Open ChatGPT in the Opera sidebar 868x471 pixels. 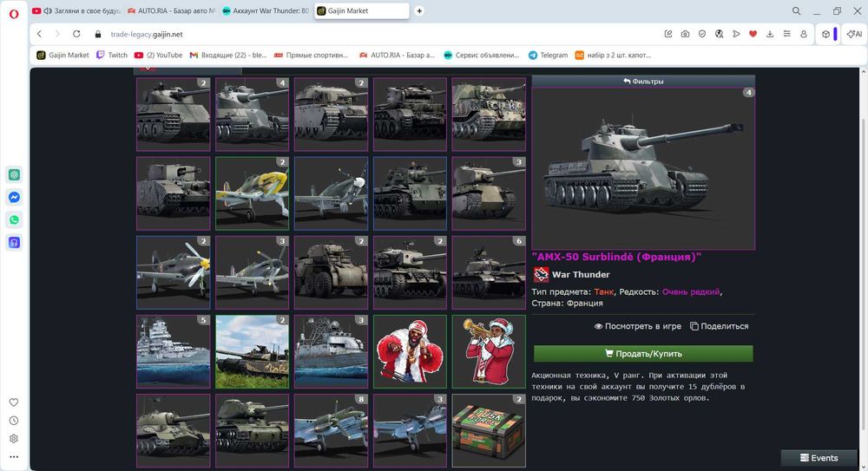click(x=15, y=175)
